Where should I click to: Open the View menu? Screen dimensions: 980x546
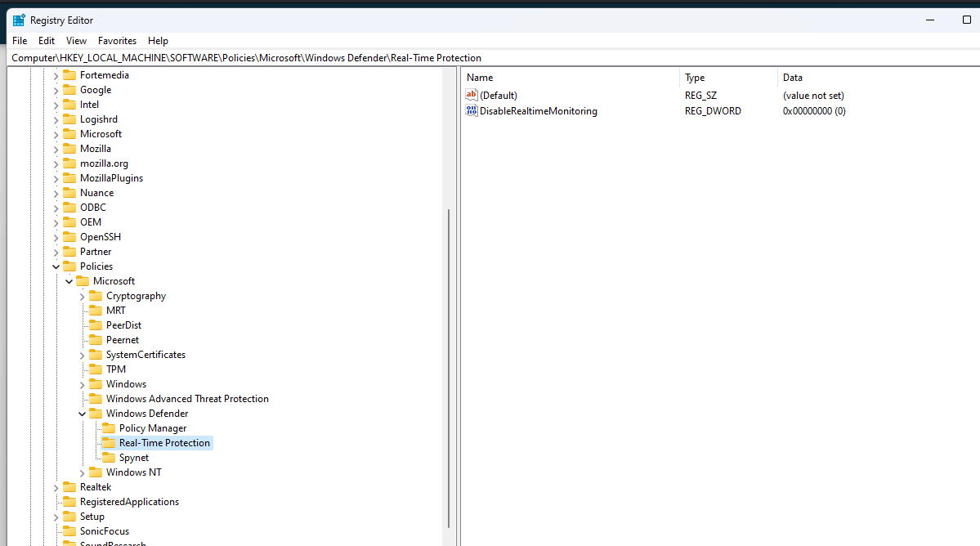coord(76,41)
